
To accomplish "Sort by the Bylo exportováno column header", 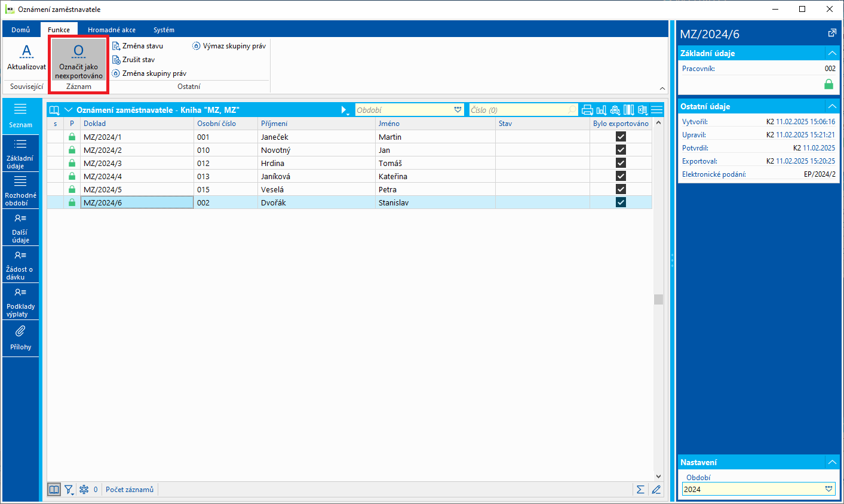I will click(621, 124).
